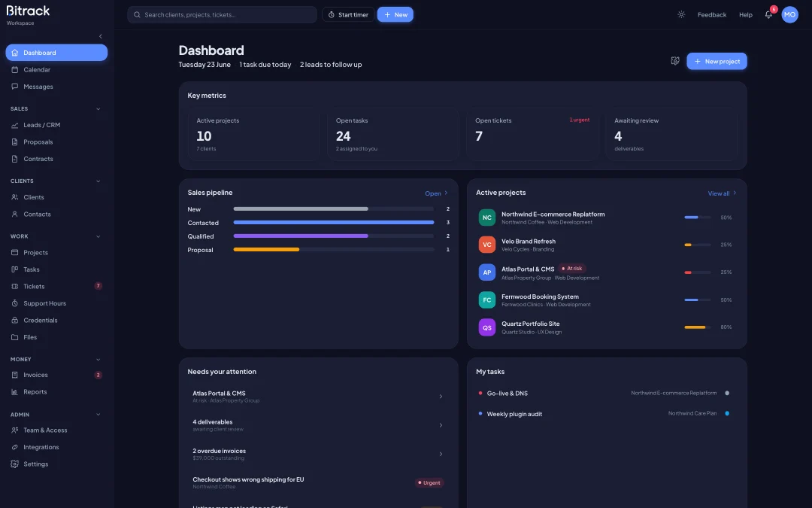Image resolution: width=812 pixels, height=508 pixels.
Task: Collapse the sidebar with the chevron
Action: 101,36
